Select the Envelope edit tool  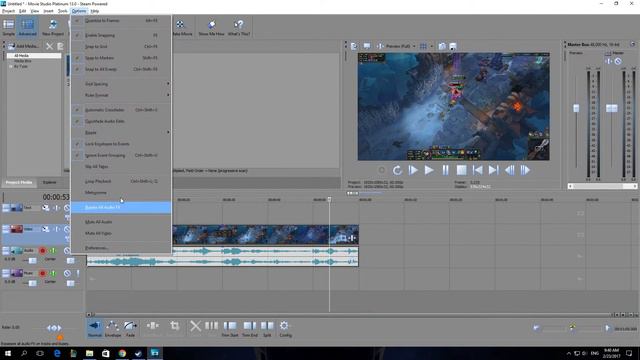113,329
